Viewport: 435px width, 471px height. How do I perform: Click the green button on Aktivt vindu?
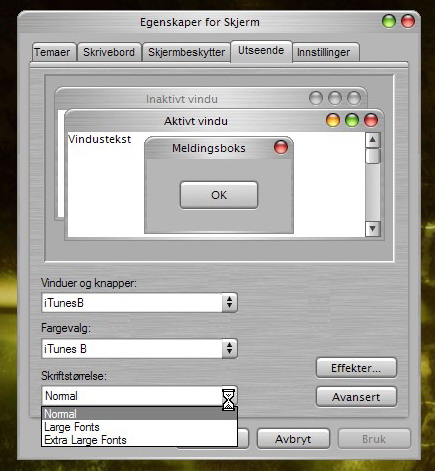352,120
